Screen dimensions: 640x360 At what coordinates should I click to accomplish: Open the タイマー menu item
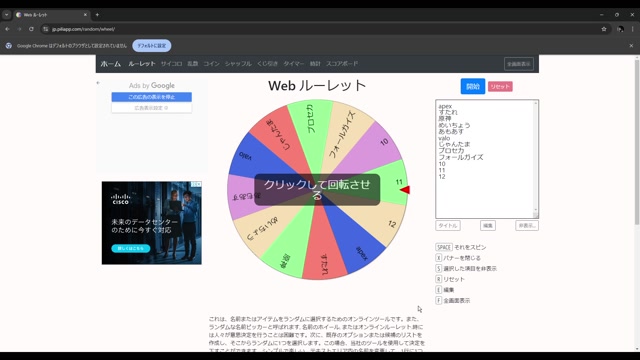[294, 64]
